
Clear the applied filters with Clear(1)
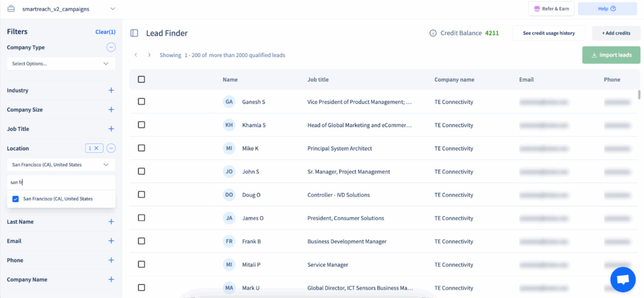coord(105,31)
